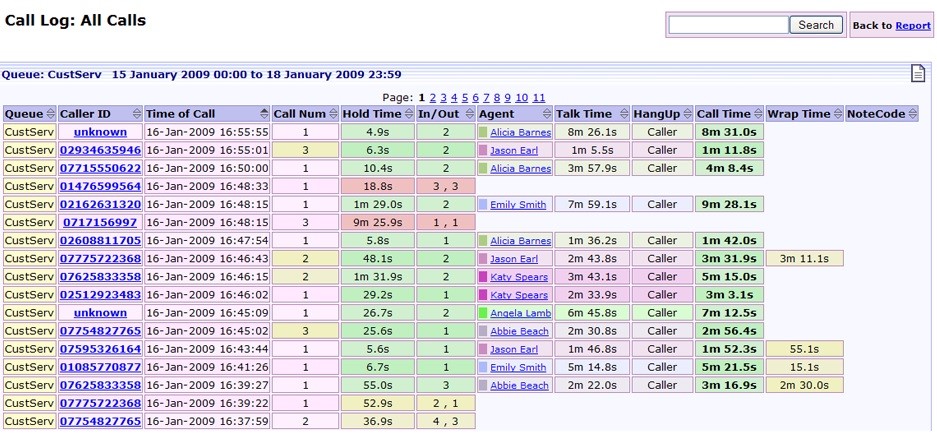Click the Search button
This screenshot has height=437, width=937.
(816, 25)
